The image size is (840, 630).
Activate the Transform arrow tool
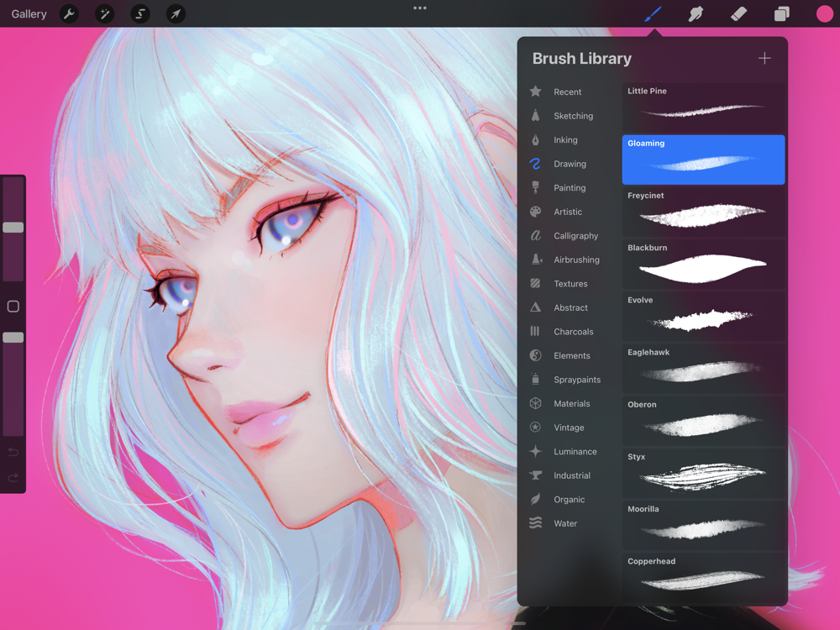[176, 14]
